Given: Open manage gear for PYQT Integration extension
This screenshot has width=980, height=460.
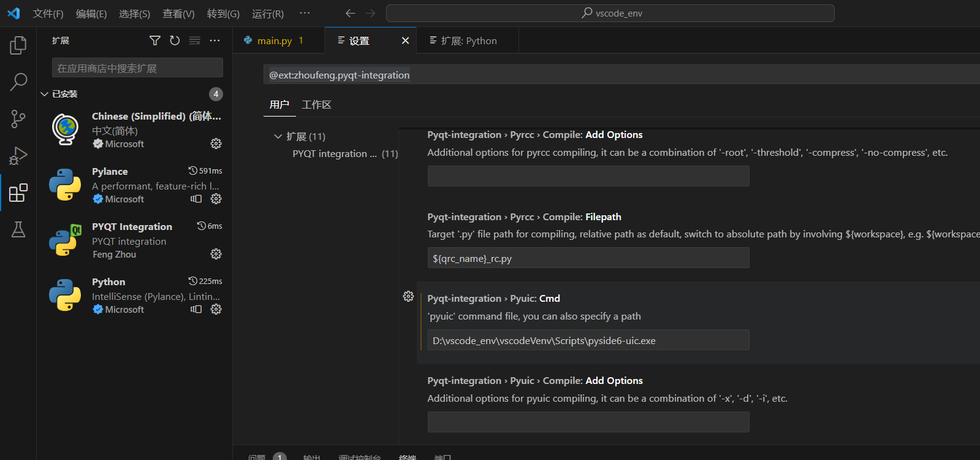Looking at the screenshot, I should tap(216, 254).
